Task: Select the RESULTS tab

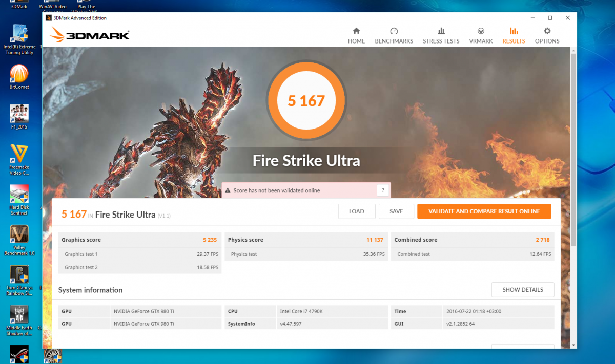Action: [x=514, y=35]
